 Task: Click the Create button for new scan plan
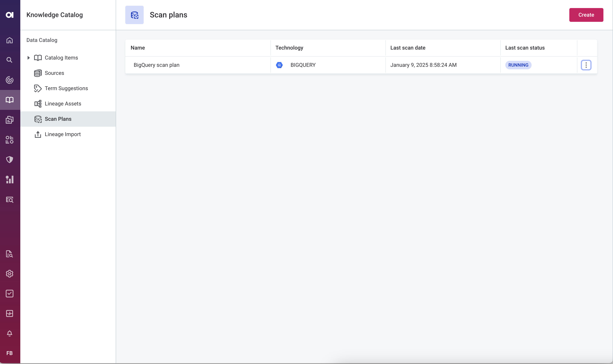click(586, 15)
